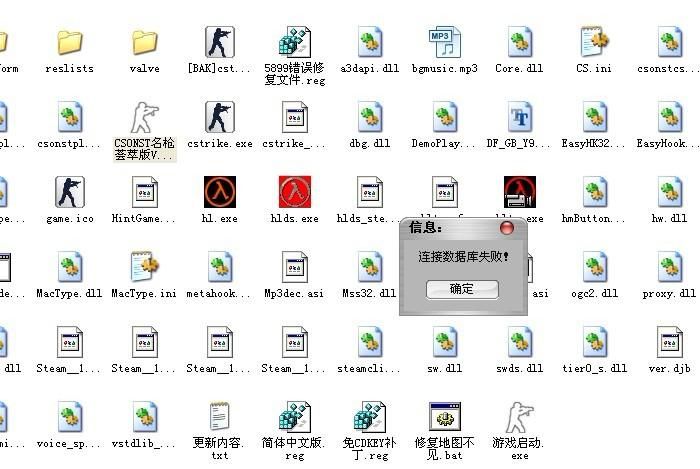The height and width of the screenshot is (469, 700).
Task: Select tier0_s.dll file icon
Action: [x=595, y=342]
